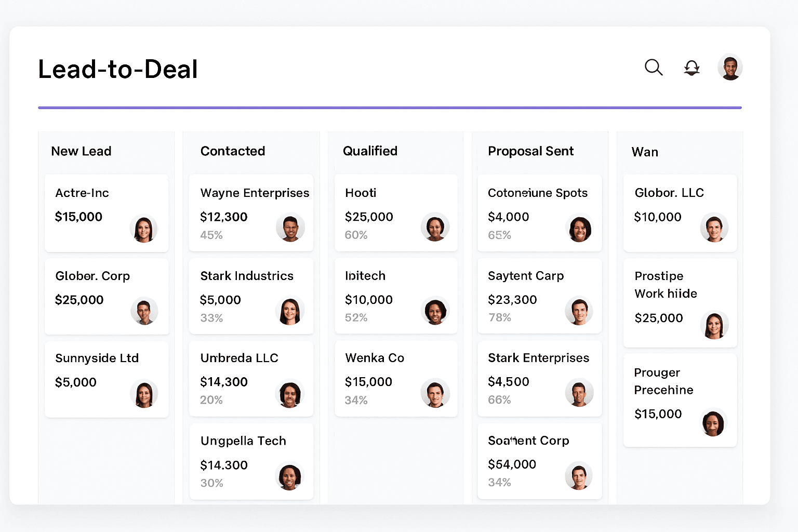Open the search icon
Image resolution: width=798 pixels, height=532 pixels.
654,68
